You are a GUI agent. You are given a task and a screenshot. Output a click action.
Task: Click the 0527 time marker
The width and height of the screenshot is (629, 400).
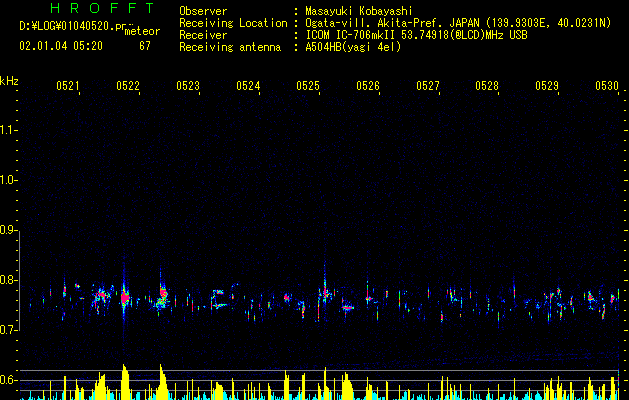pyautogui.click(x=428, y=85)
